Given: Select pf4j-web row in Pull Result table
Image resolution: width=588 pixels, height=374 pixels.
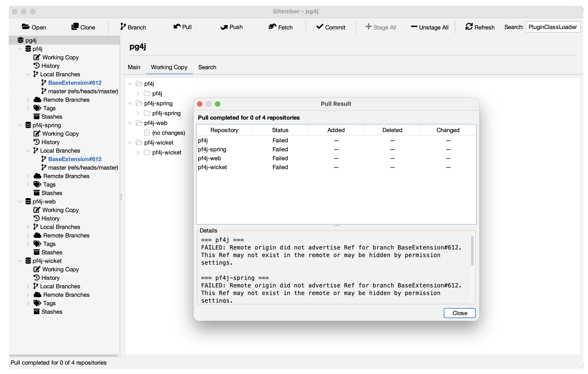Looking at the screenshot, I should (x=336, y=158).
